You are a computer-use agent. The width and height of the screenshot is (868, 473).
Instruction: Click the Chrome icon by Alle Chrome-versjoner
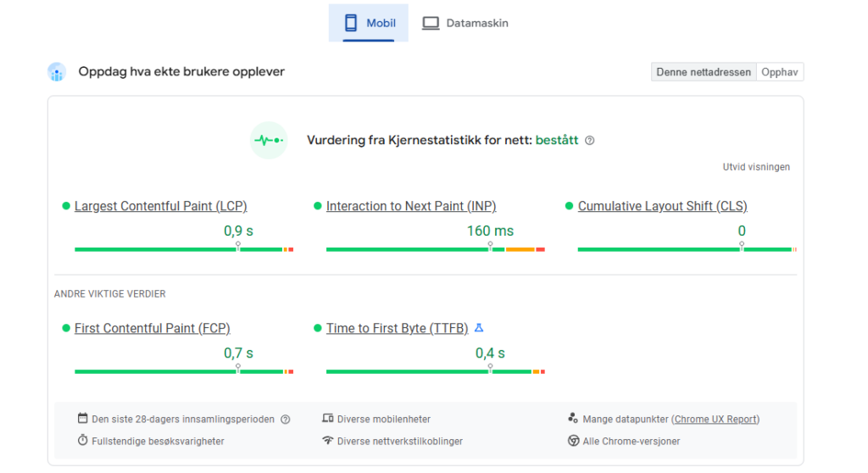tap(574, 441)
